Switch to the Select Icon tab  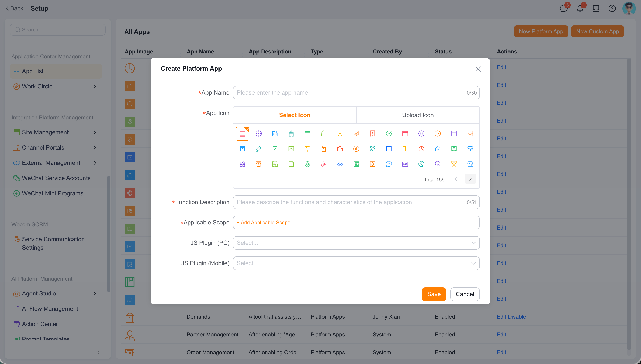pos(295,115)
